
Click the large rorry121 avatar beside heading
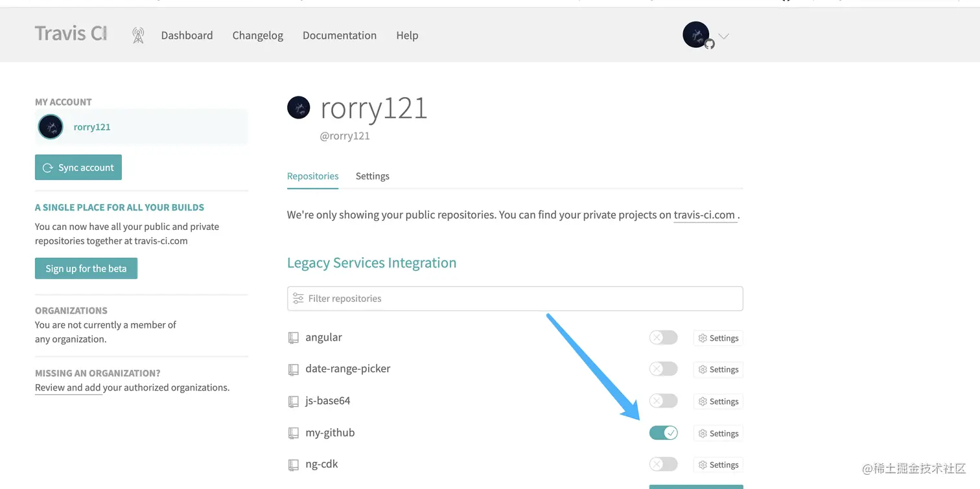[299, 108]
